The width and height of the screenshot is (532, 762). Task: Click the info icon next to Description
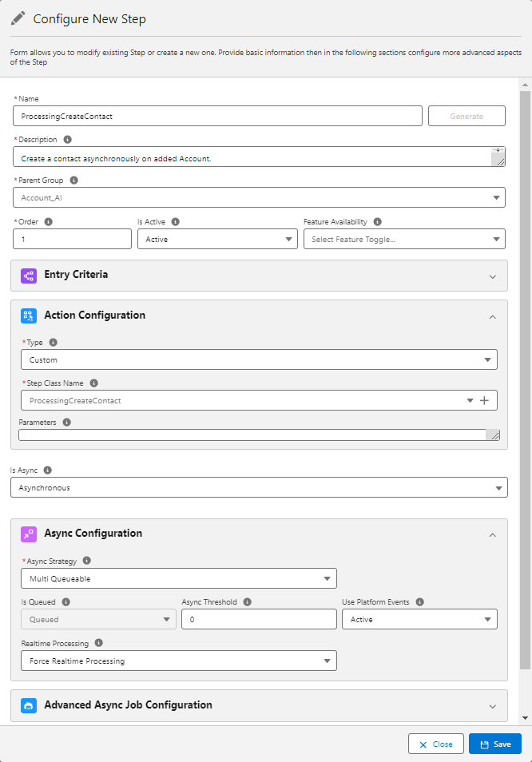(66, 140)
